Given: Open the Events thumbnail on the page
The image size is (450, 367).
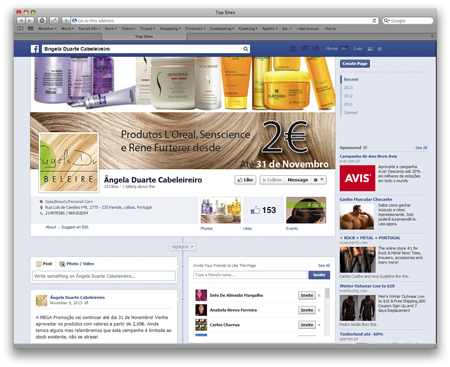Looking at the screenshot, I should pyautogui.click(x=306, y=210).
